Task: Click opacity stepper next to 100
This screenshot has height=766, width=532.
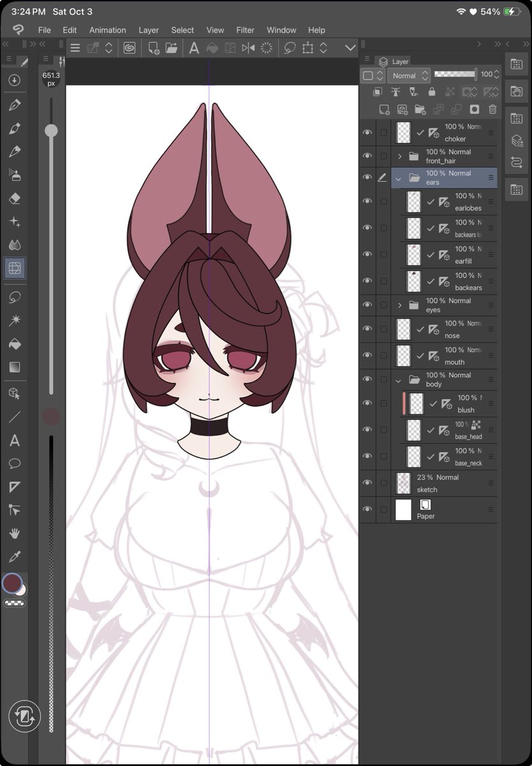Action: pos(497,75)
